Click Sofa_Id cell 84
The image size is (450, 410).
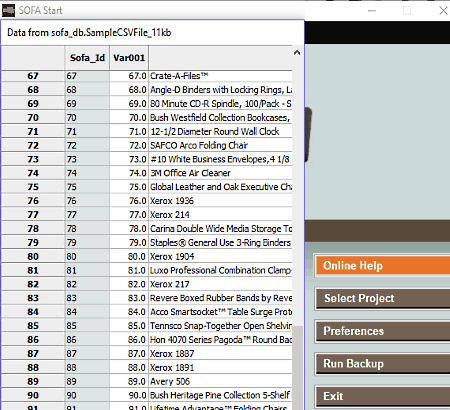tap(87, 312)
